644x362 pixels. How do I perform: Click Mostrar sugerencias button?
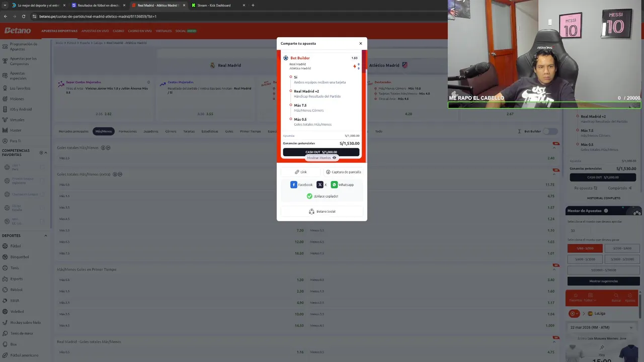pyautogui.click(x=603, y=281)
